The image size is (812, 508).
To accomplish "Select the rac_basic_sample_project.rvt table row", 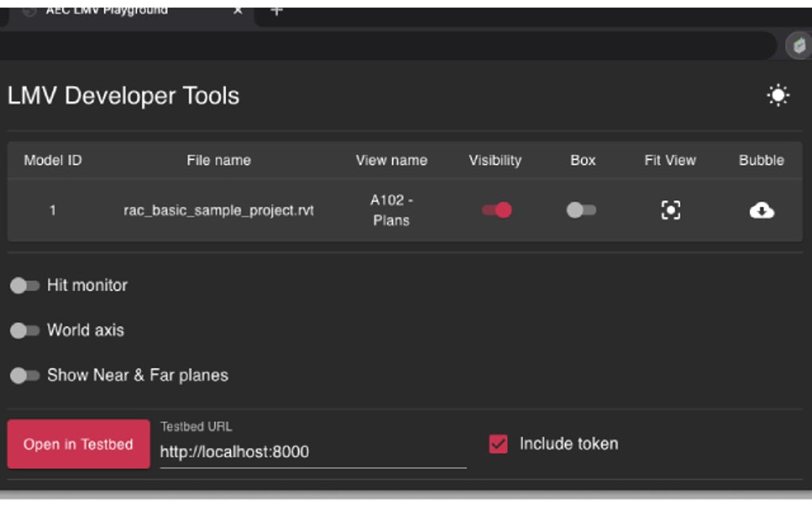I will click(x=220, y=209).
